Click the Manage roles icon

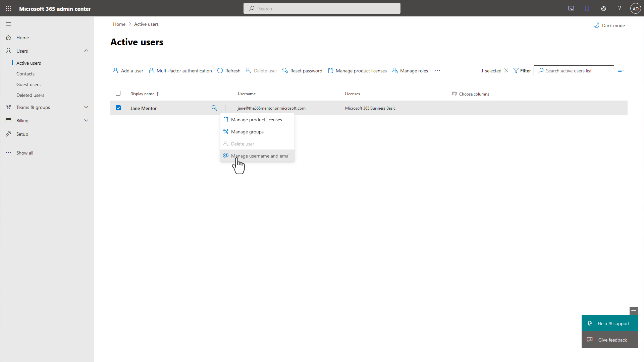click(x=395, y=71)
